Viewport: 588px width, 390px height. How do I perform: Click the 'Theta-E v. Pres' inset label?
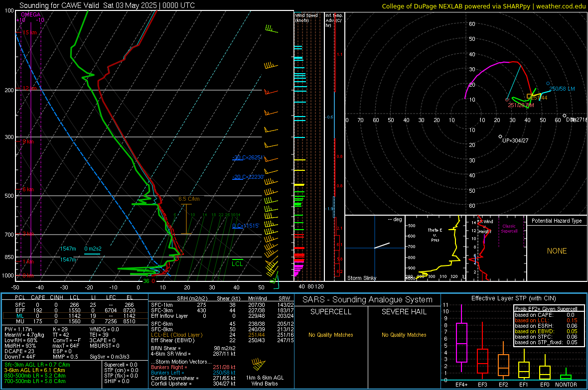pyautogui.click(x=435, y=235)
